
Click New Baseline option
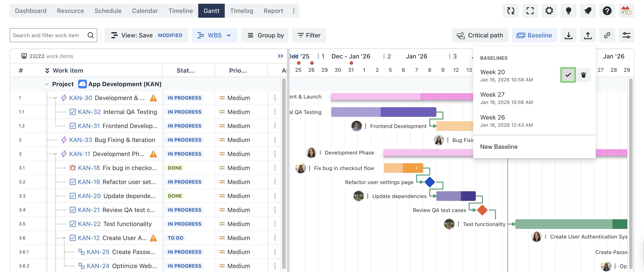click(x=499, y=147)
